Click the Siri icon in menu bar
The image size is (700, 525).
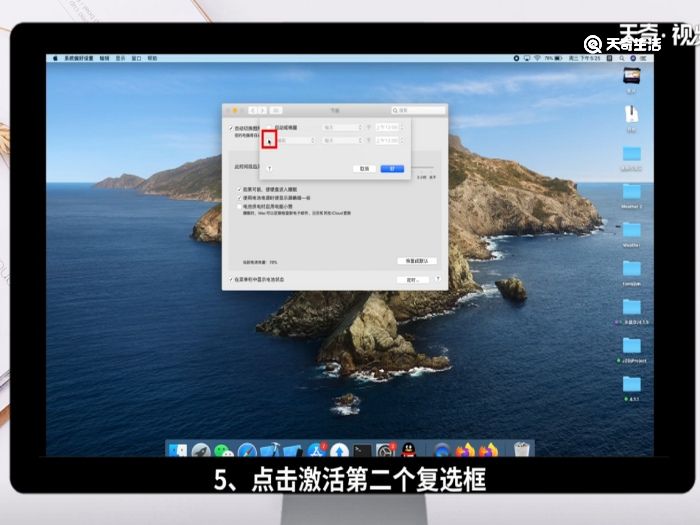[x=633, y=58]
